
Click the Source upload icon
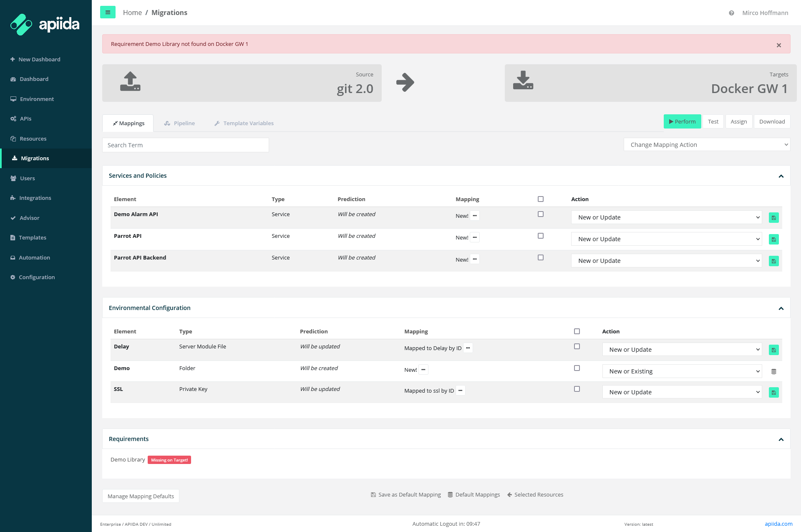[130, 82]
